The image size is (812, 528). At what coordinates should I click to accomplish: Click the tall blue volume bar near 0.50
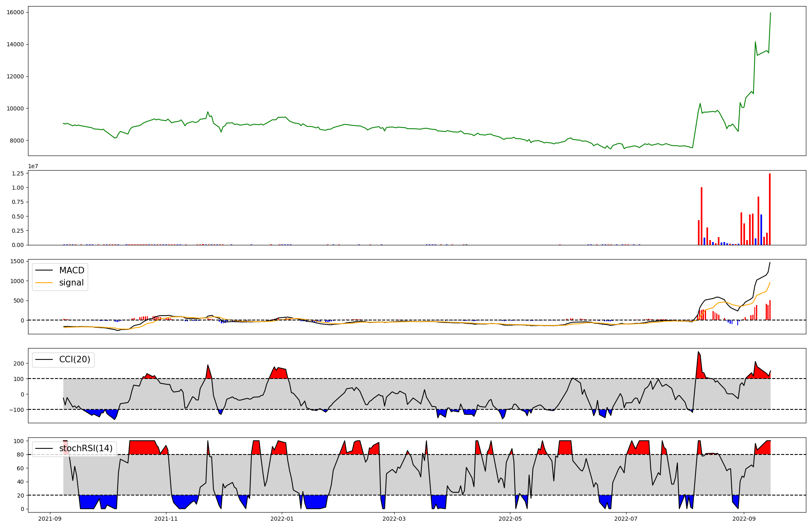coord(761,229)
